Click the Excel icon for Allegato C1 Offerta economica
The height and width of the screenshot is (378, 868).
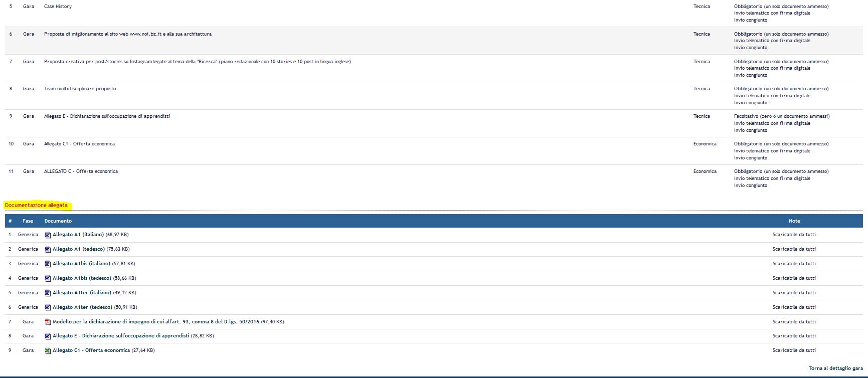(48, 350)
